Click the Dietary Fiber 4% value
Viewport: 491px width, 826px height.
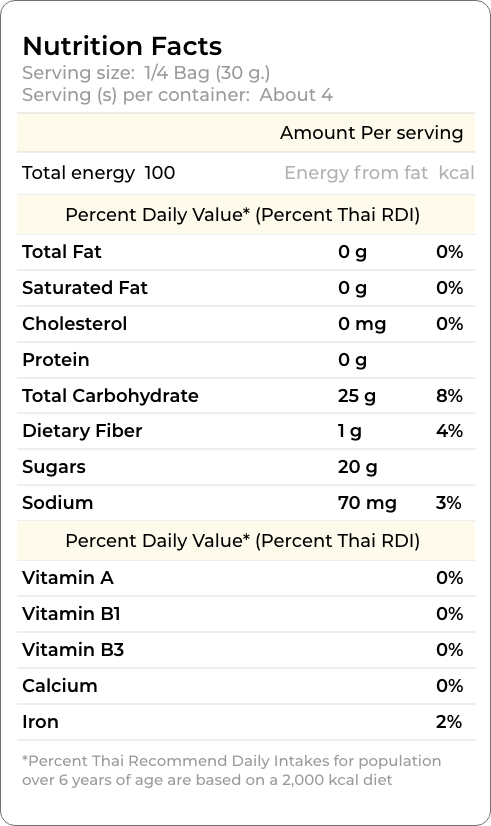coord(449,431)
